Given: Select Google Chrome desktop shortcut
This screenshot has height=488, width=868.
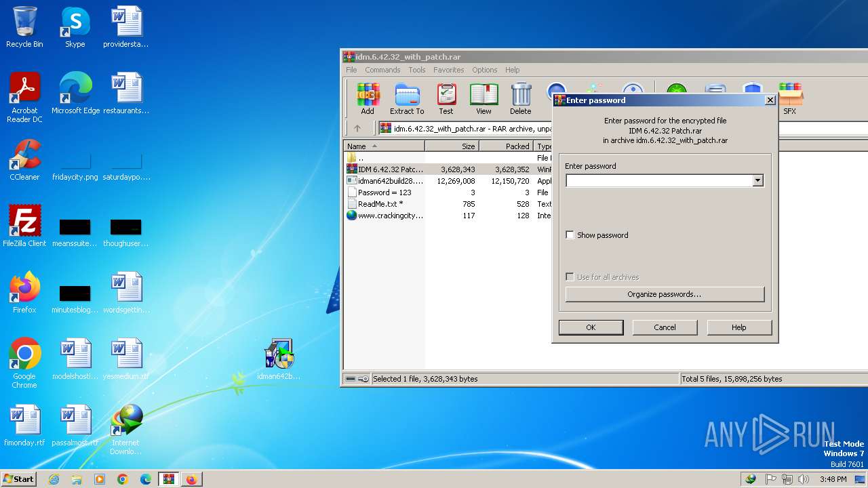Looking at the screenshot, I should point(24,363).
